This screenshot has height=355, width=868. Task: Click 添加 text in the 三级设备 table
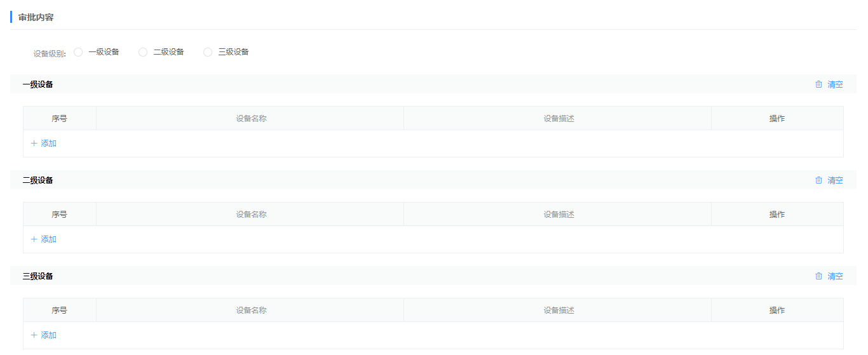(48, 335)
